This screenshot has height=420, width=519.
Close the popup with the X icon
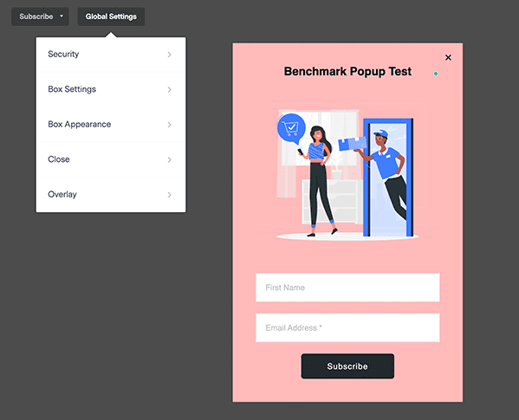pos(448,57)
